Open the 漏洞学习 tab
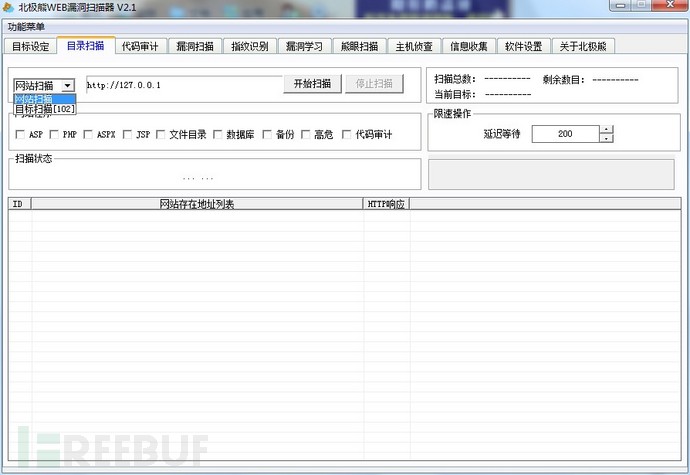The height and width of the screenshot is (475, 690). [x=304, y=47]
